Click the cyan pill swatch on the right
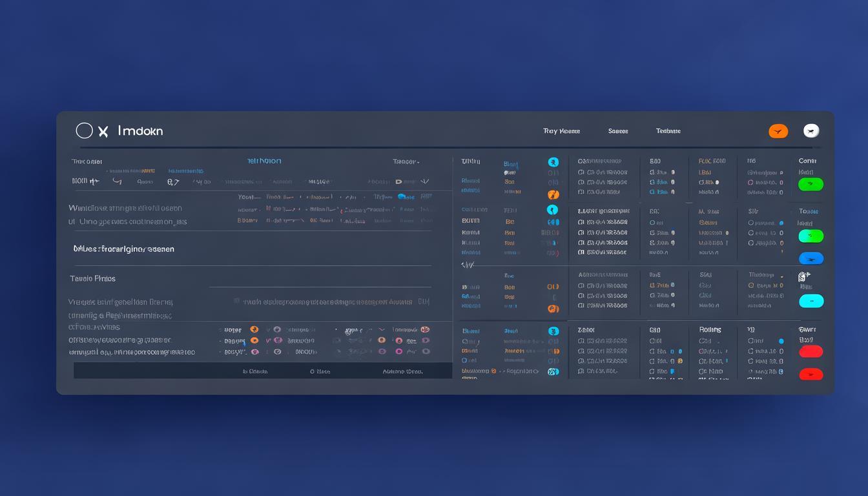The height and width of the screenshot is (496, 868). pos(811,300)
